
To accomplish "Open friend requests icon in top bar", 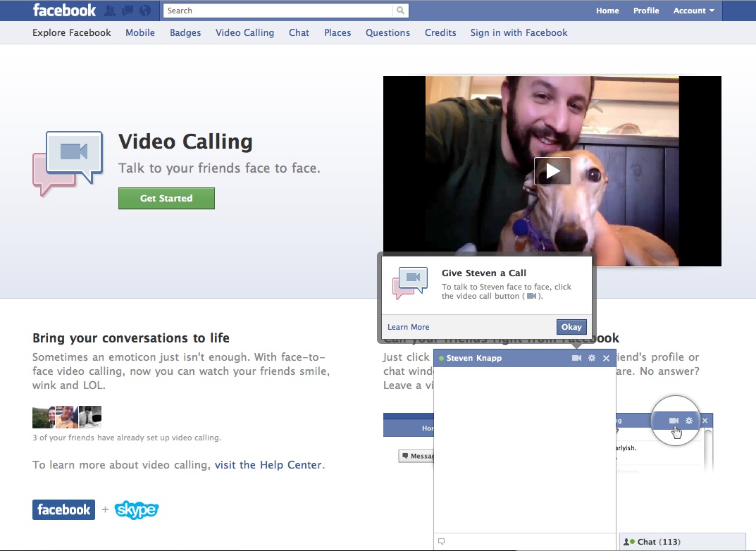I will [110, 11].
